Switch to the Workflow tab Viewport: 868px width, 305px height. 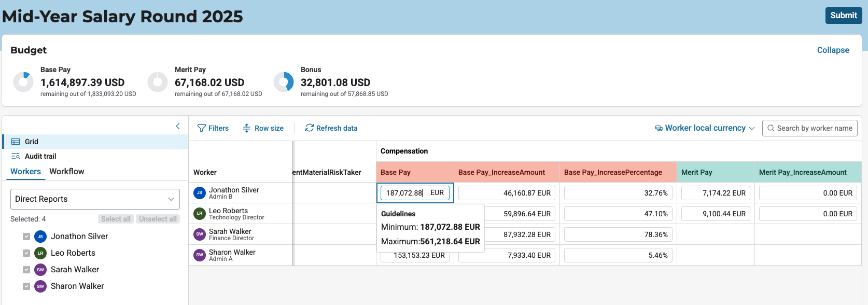coord(66,172)
